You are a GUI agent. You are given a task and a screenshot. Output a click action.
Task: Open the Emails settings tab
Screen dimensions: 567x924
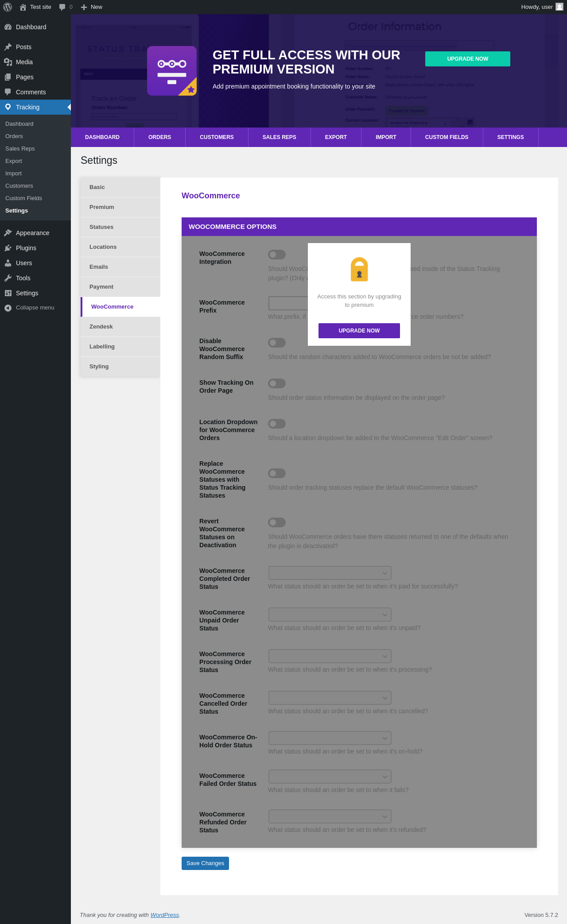coord(120,267)
